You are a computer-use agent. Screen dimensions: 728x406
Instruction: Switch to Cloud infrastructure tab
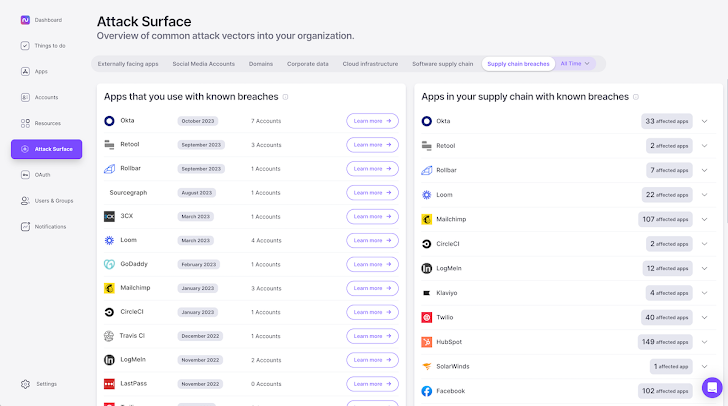(x=372, y=64)
